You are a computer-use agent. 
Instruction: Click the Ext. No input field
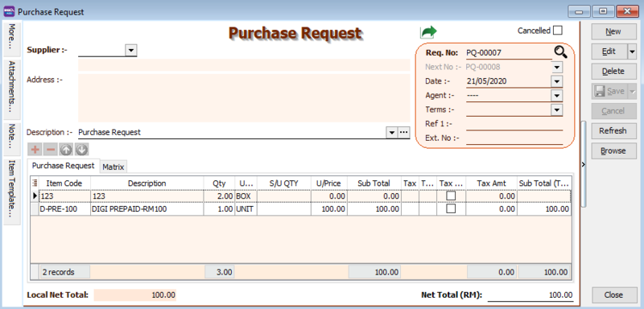point(514,138)
